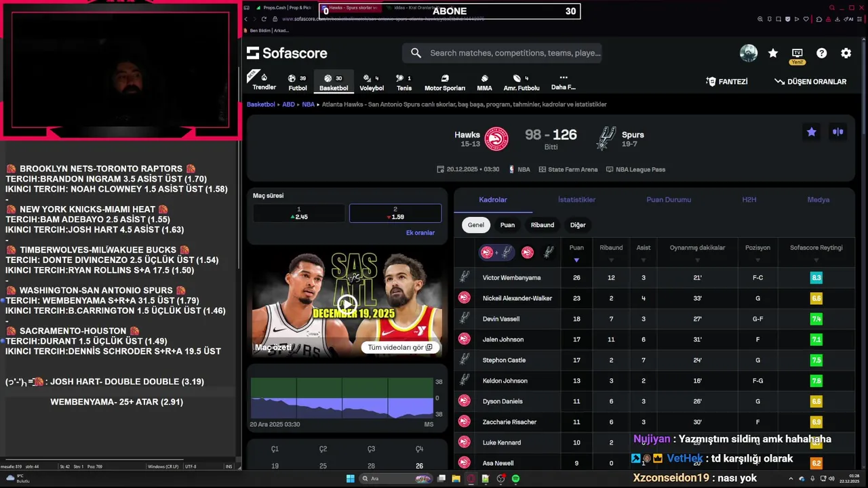Switch to Tenis sport
The image size is (868, 488).
click(x=404, y=82)
